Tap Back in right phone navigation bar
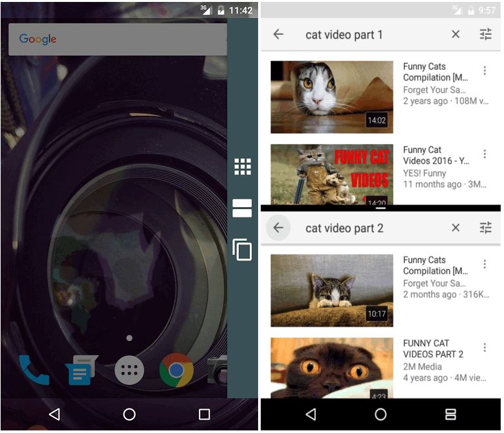 (x=311, y=414)
